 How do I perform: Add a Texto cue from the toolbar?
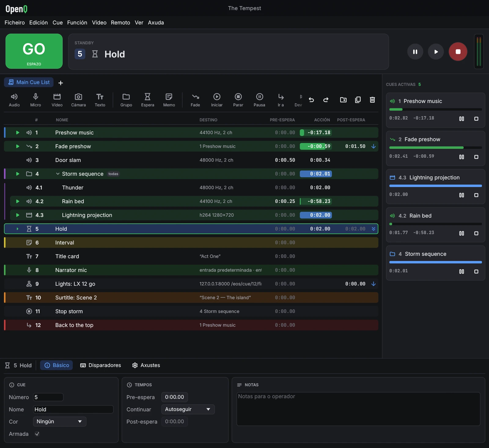click(100, 100)
